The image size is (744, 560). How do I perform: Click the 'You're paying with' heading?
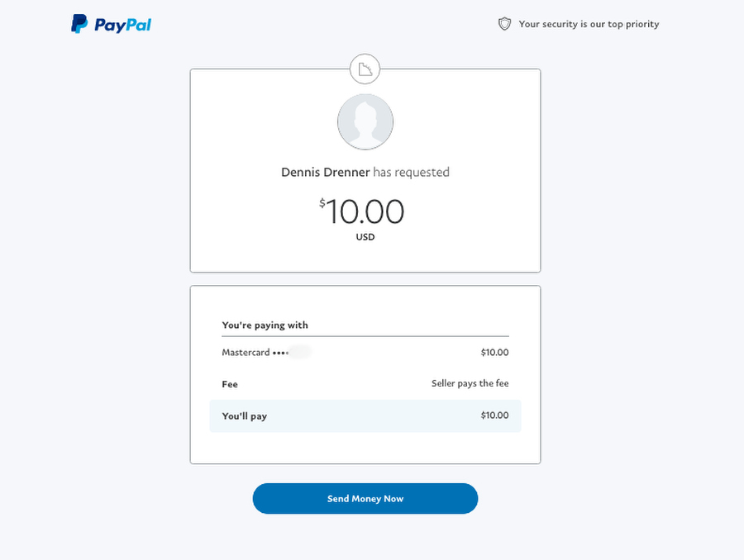265,325
